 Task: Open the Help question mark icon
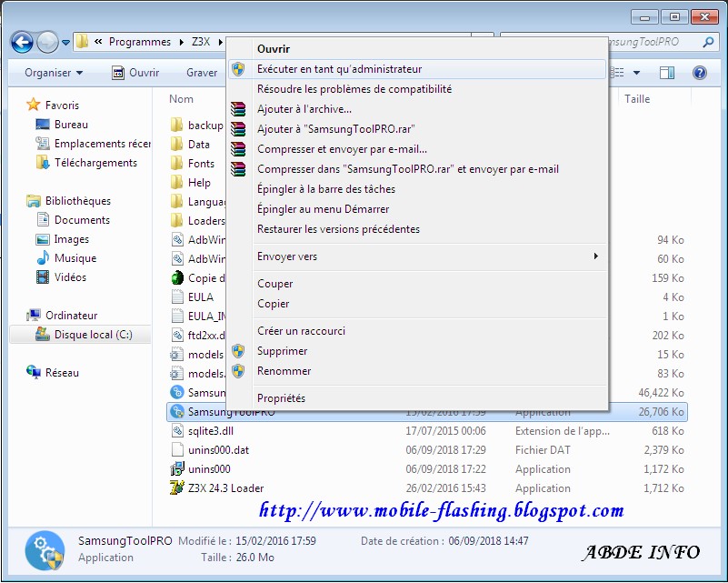coord(699,73)
